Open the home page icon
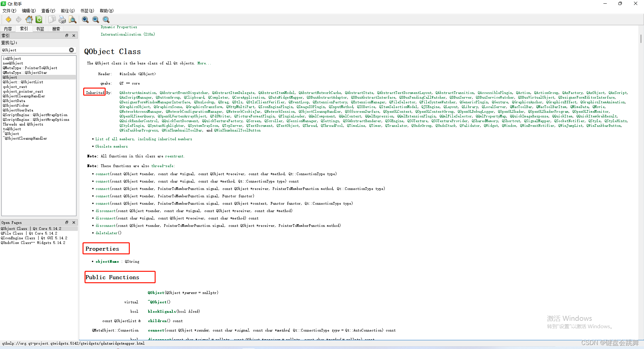Viewport: 644px width, 349px height. pos(29,19)
